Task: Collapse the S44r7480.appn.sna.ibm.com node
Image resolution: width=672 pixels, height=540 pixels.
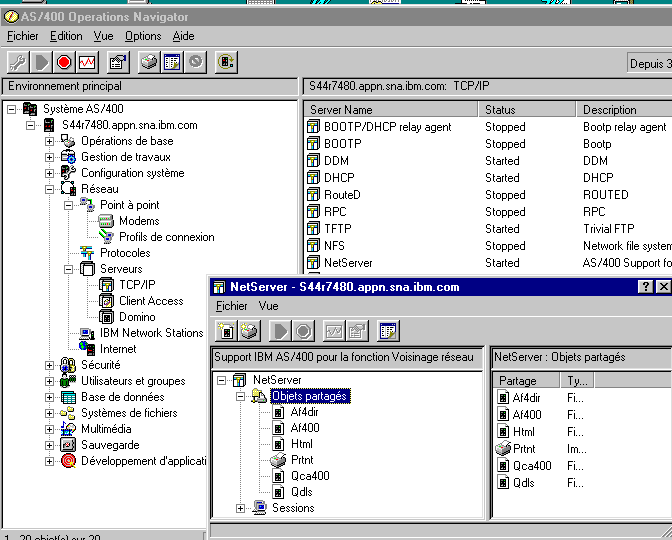Action: 30,126
